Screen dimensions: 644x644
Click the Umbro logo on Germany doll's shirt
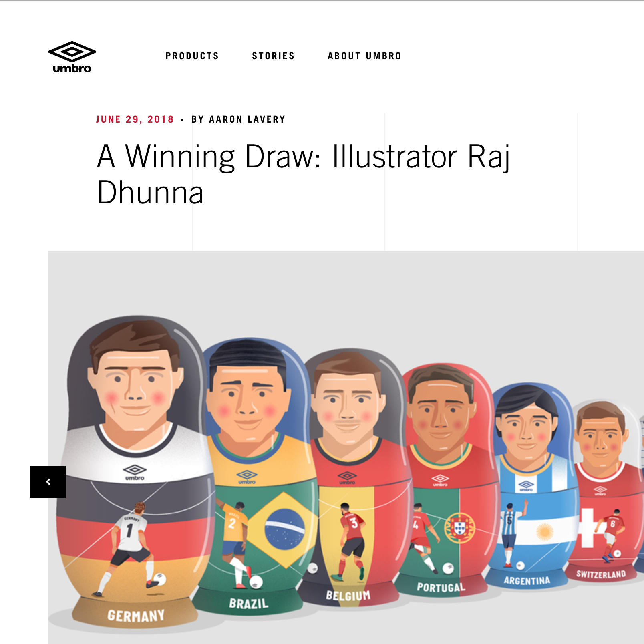click(x=135, y=472)
